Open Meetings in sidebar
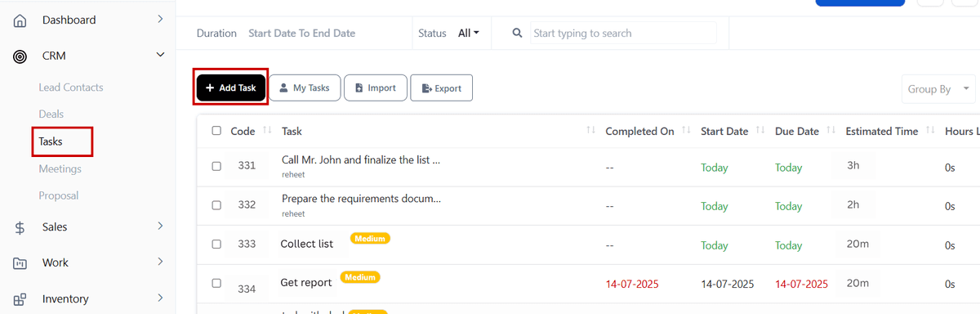980x314 pixels. [x=60, y=168]
